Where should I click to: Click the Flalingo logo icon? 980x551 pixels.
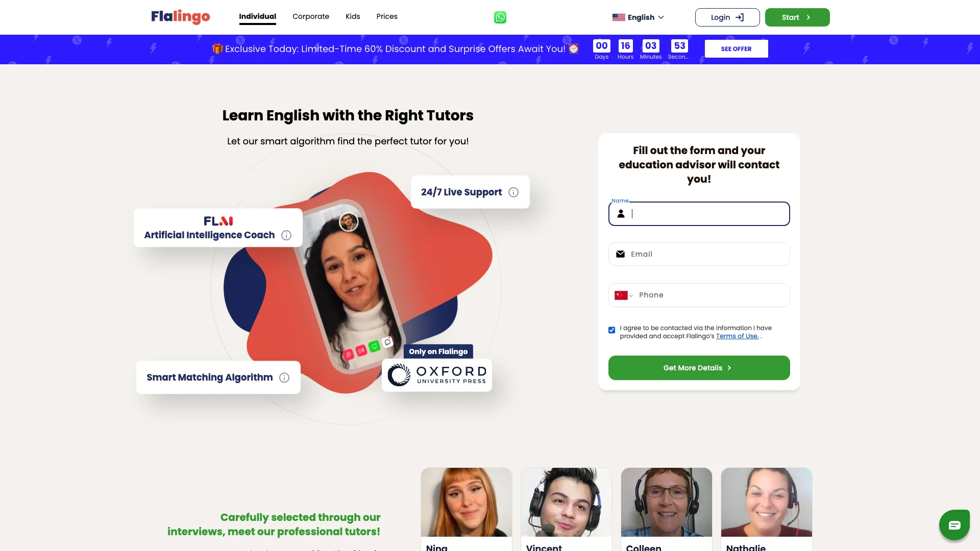click(x=180, y=17)
